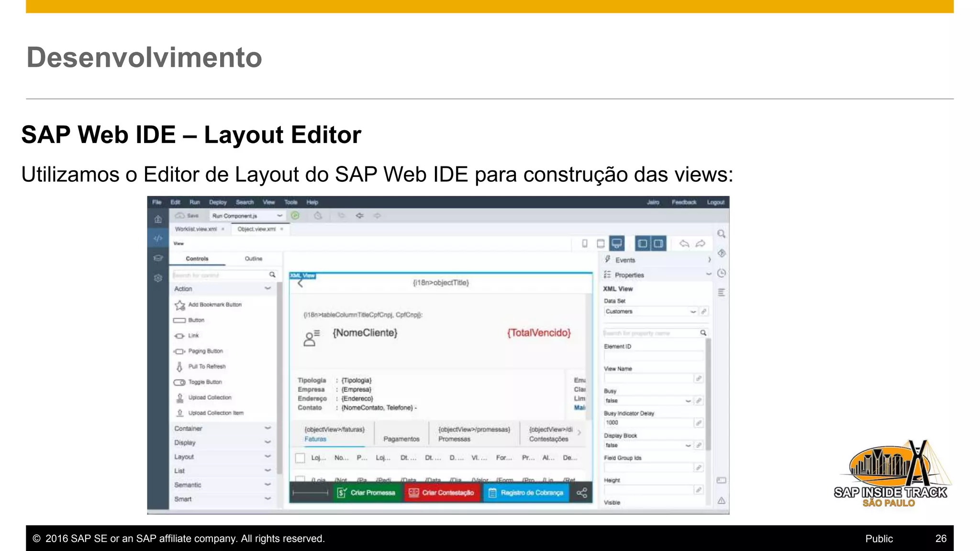Open the Preferences gear icon in sidebar
This screenshot has height=551, width=980.
coord(158,278)
